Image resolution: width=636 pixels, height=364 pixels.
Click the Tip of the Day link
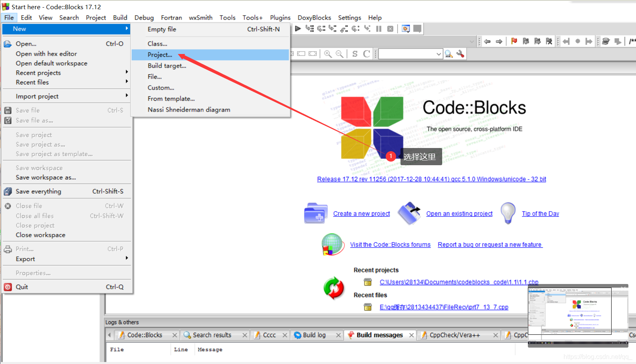[540, 214]
